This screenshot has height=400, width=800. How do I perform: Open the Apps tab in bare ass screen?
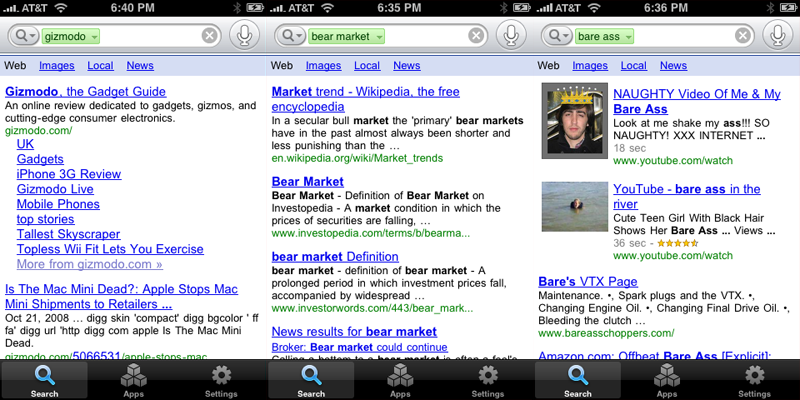(666, 381)
